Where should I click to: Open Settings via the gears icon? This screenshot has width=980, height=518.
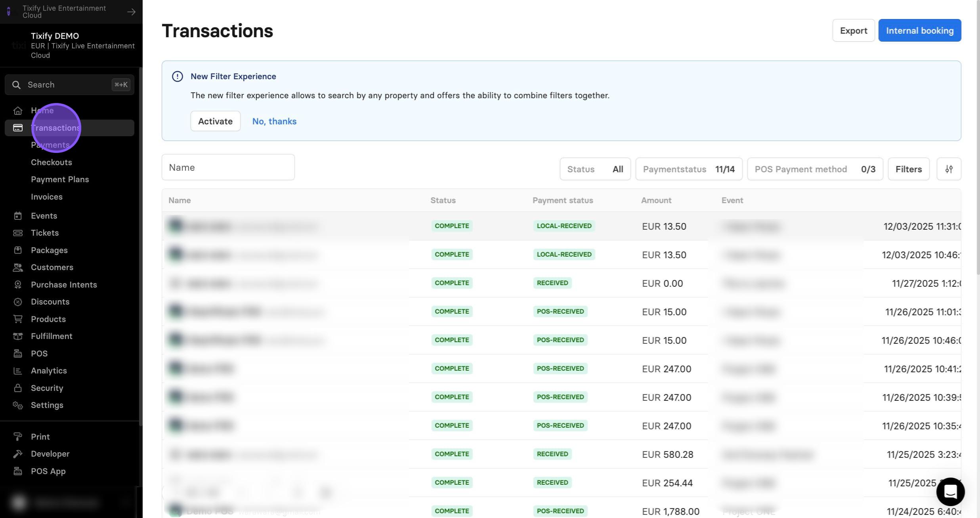pyautogui.click(x=17, y=405)
